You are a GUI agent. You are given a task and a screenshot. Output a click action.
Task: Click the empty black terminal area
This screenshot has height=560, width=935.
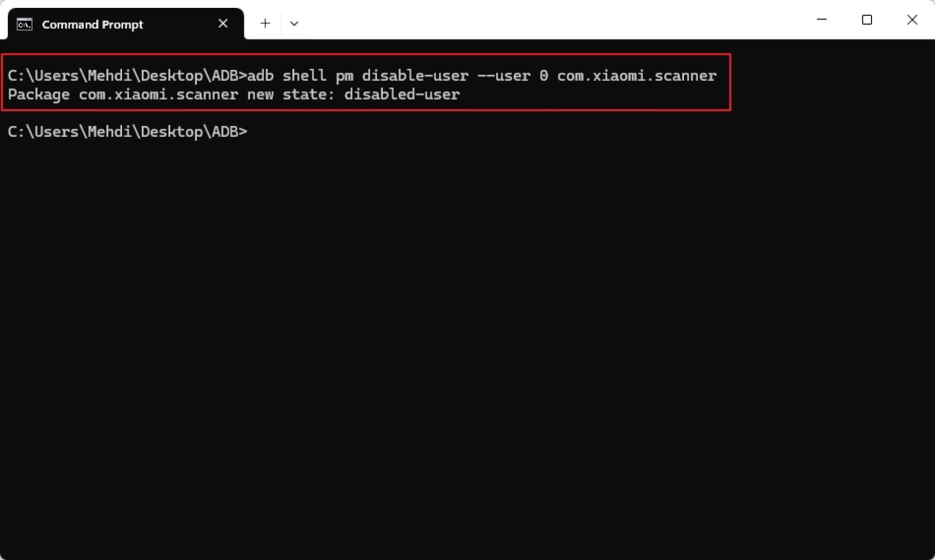click(467, 341)
